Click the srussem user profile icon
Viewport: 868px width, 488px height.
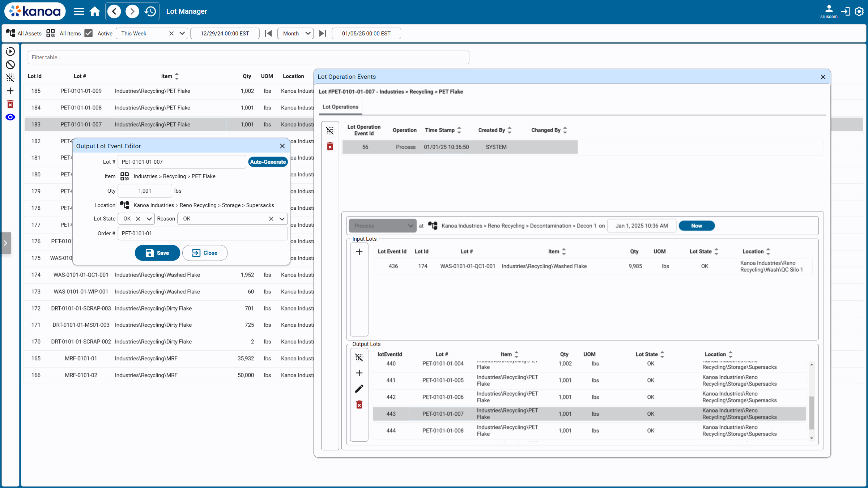tap(829, 11)
